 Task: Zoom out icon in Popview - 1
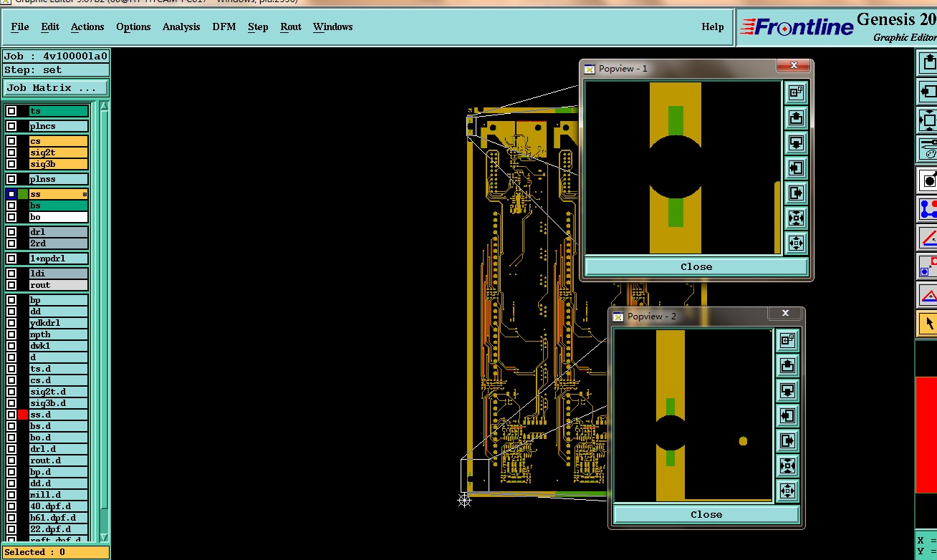coord(796,243)
